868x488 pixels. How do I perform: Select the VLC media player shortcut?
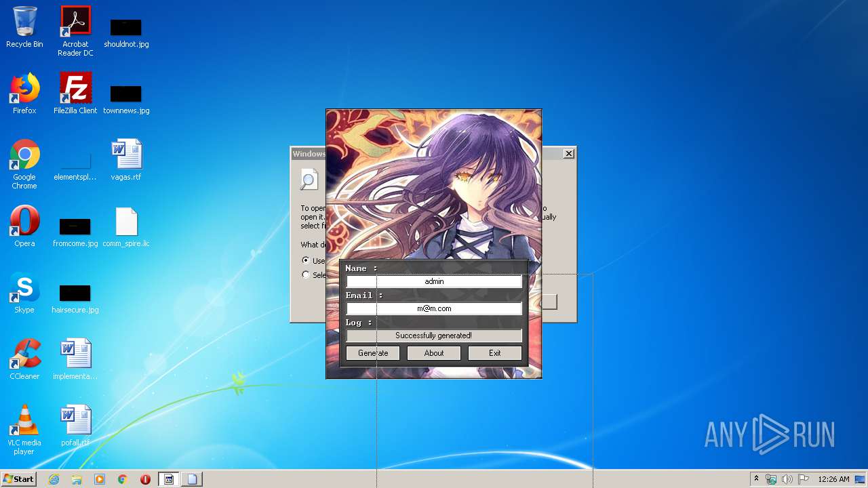pyautogui.click(x=24, y=430)
